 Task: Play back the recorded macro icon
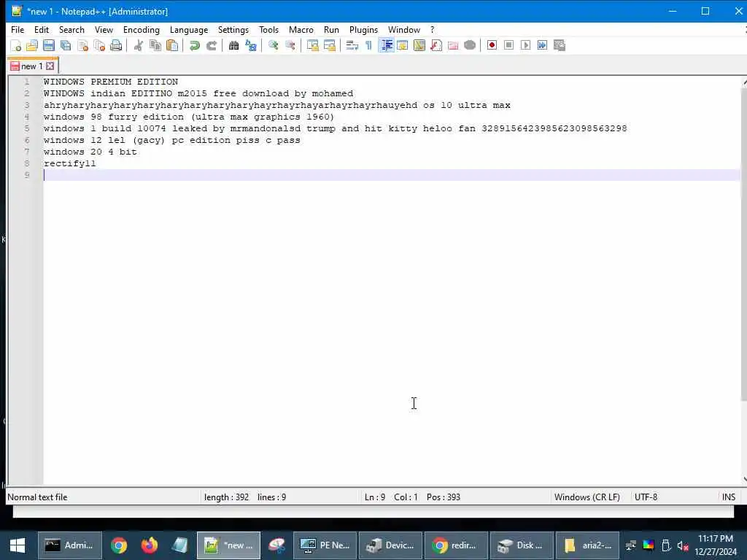(x=525, y=45)
